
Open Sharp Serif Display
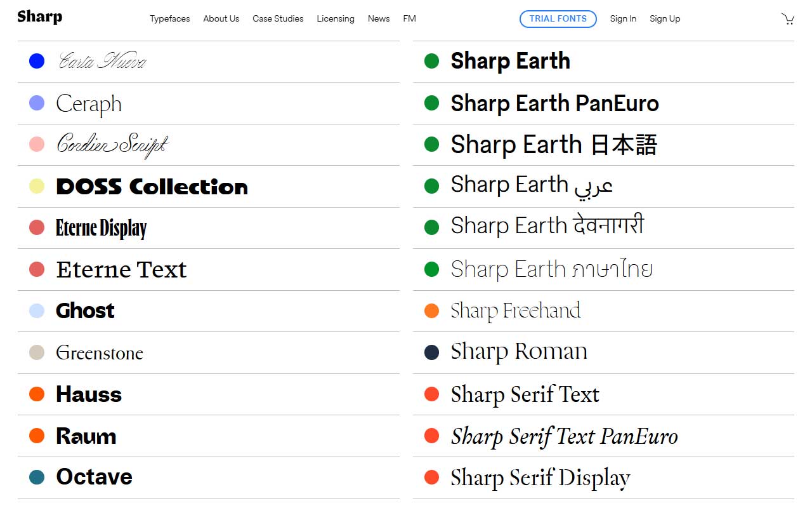click(x=539, y=477)
